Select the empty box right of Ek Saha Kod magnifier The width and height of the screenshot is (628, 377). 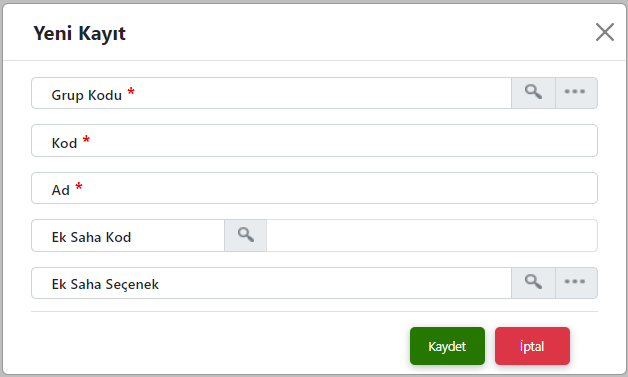tap(432, 236)
